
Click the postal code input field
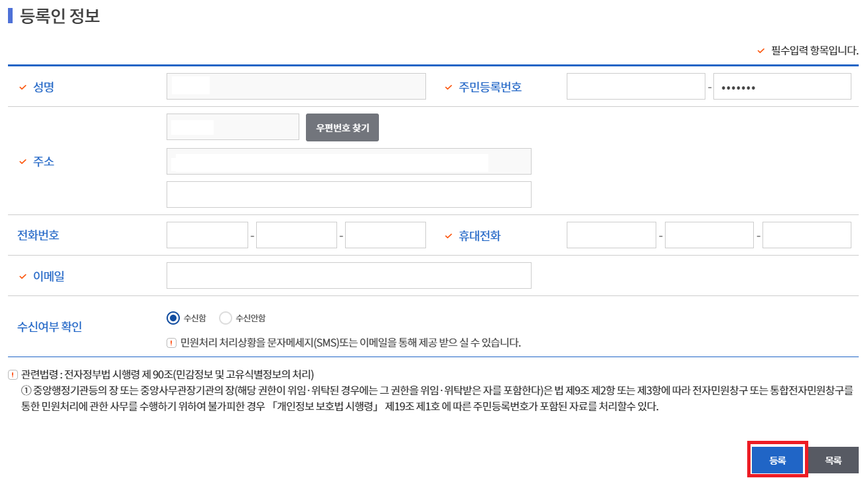(233, 127)
